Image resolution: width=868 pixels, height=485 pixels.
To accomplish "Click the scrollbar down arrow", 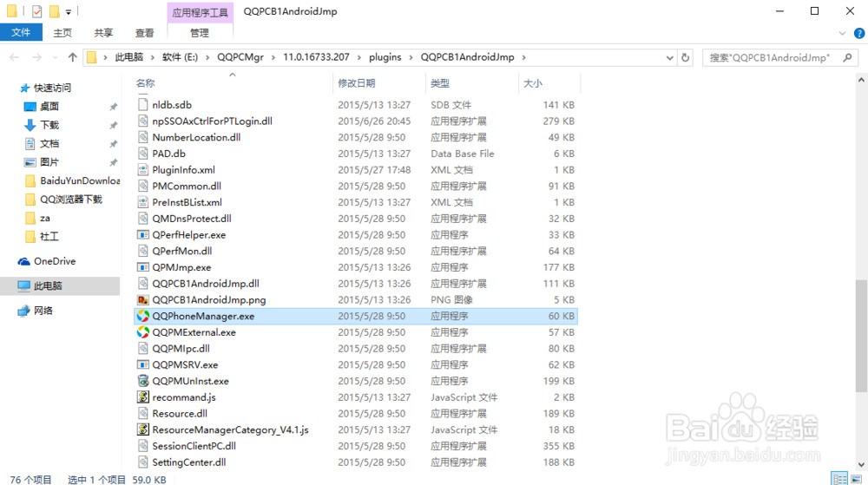I will coord(861,464).
